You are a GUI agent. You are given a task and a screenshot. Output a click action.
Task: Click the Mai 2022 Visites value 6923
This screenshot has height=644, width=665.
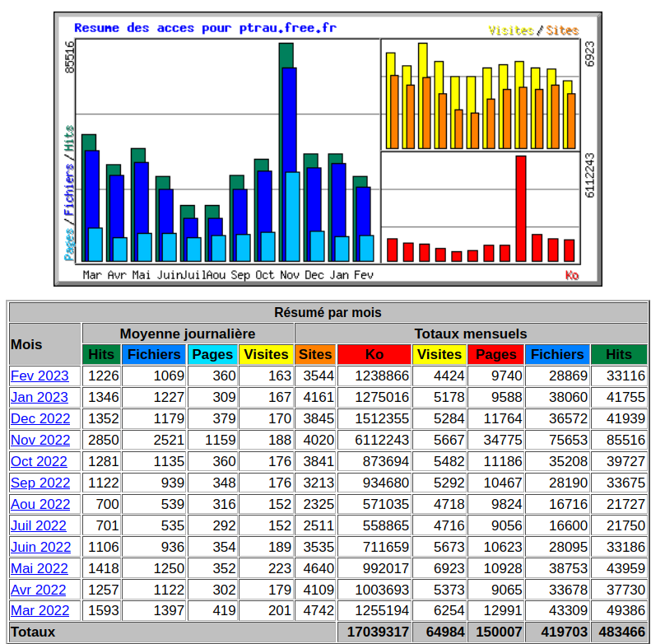(449, 568)
